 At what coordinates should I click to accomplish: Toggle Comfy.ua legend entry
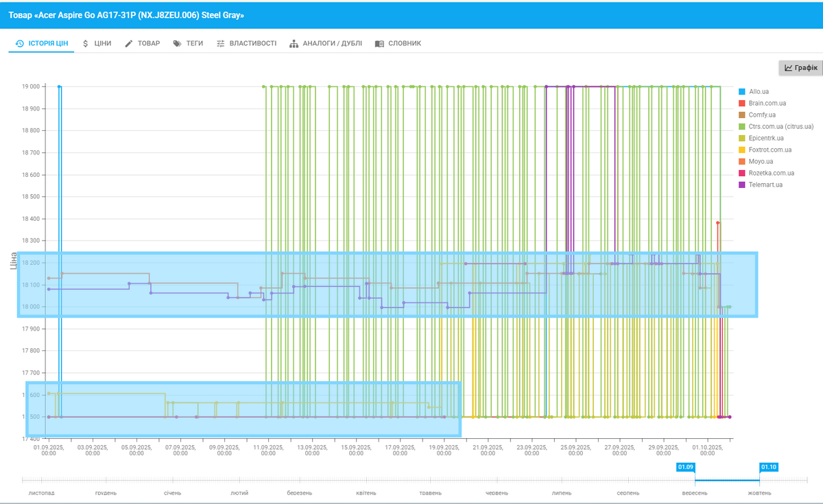click(762, 115)
